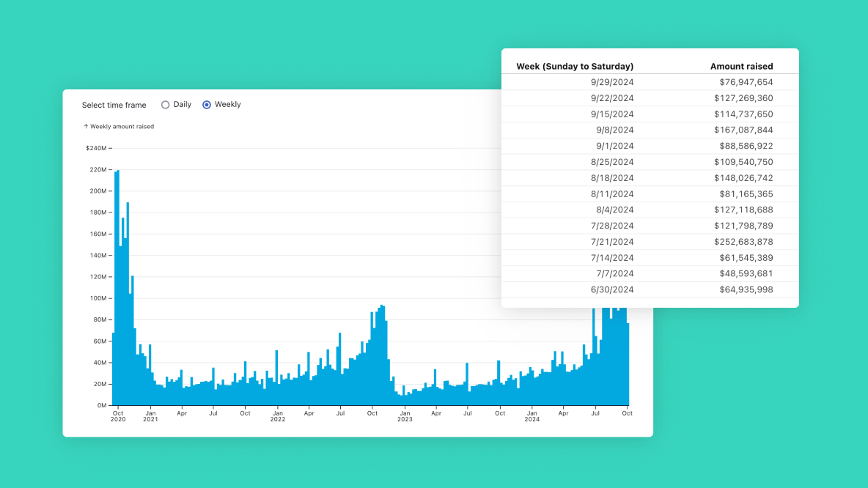This screenshot has width=868, height=488.
Task: Click the Amount raised column header
Action: point(741,66)
